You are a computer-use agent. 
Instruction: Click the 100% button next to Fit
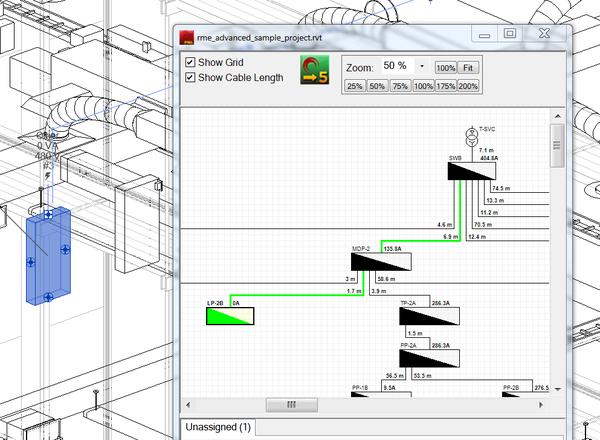pos(445,68)
